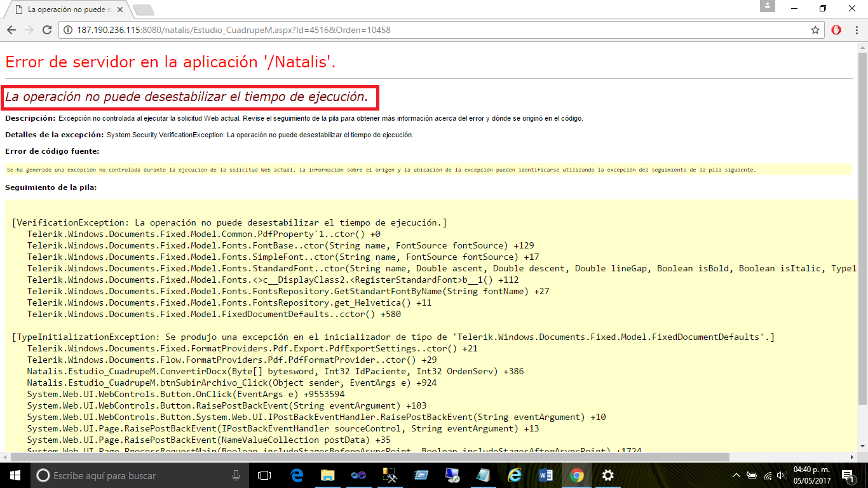Bookmark this page with the star icon
This screenshot has height=488, width=868.
pyautogui.click(x=815, y=30)
